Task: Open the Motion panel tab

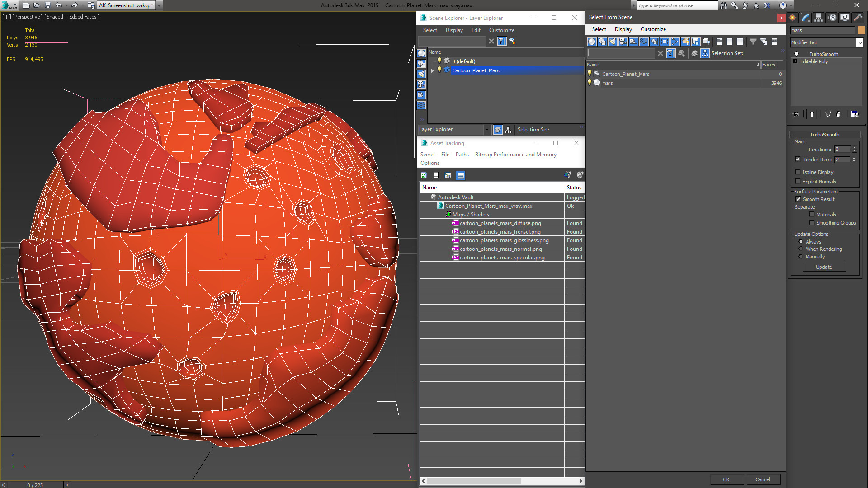Action: (x=832, y=18)
